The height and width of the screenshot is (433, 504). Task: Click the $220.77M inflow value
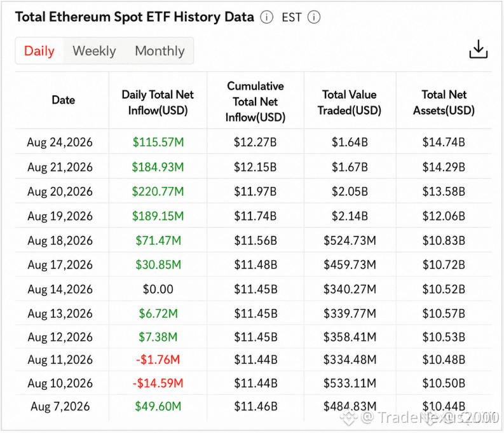[158, 191]
